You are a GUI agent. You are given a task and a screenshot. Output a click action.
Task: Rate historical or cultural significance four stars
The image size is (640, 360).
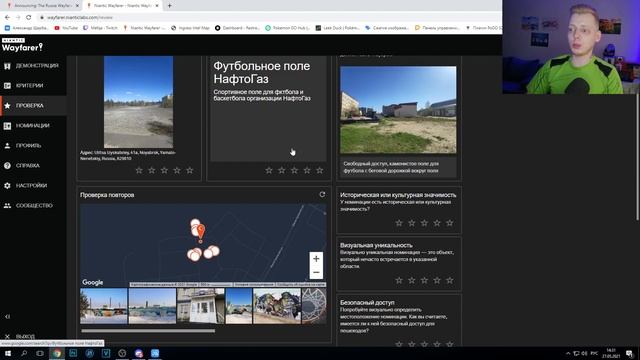click(437, 223)
